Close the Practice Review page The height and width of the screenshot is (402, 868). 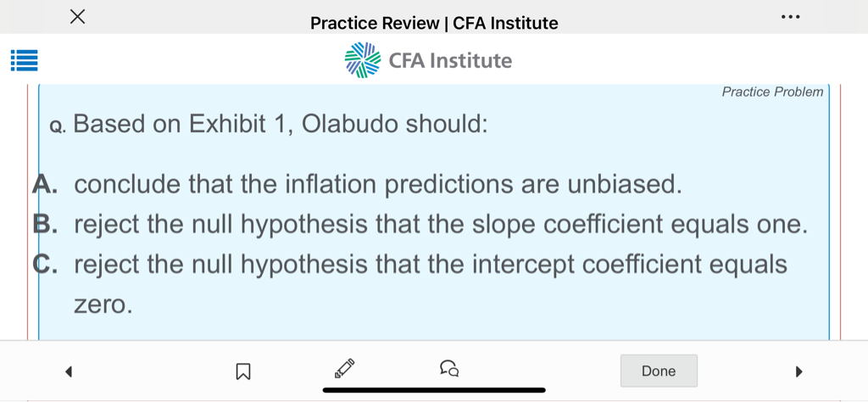77,16
